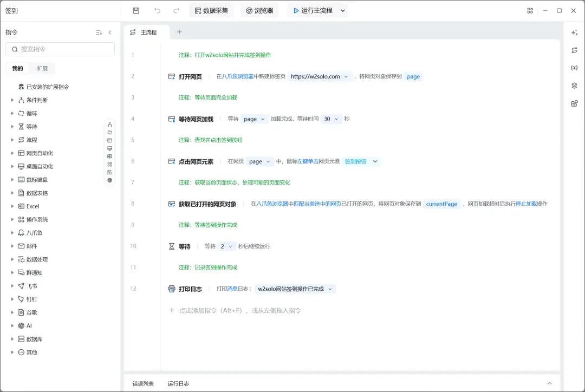This screenshot has height=392, width=585.
Task: Click the 数据表格 sheet icon
Action: coord(21,193)
